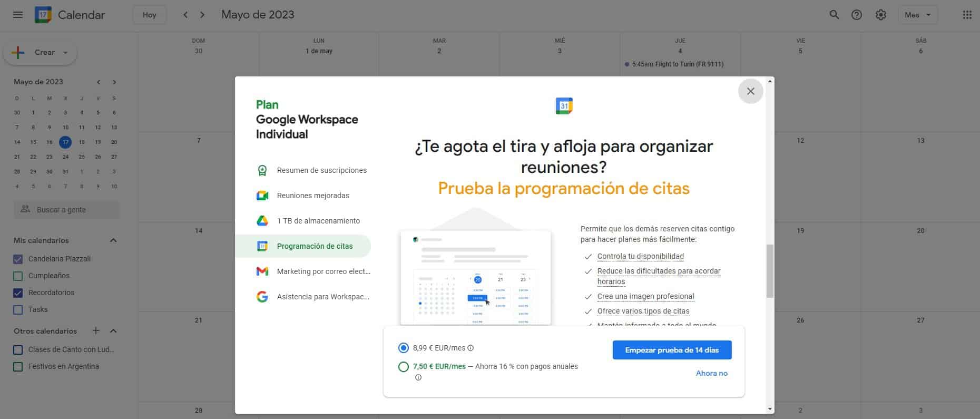Click the Resumen de suscripciones badge icon
980x419 pixels.
coord(262,170)
